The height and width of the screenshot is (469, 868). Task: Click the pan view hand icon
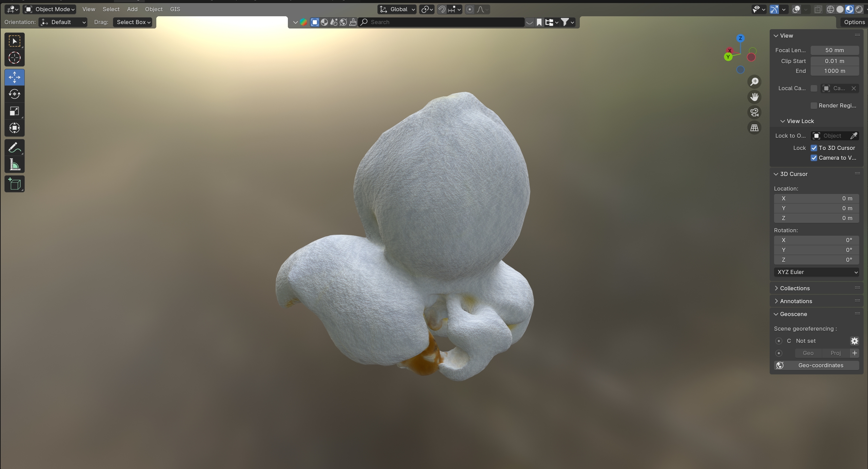(754, 97)
